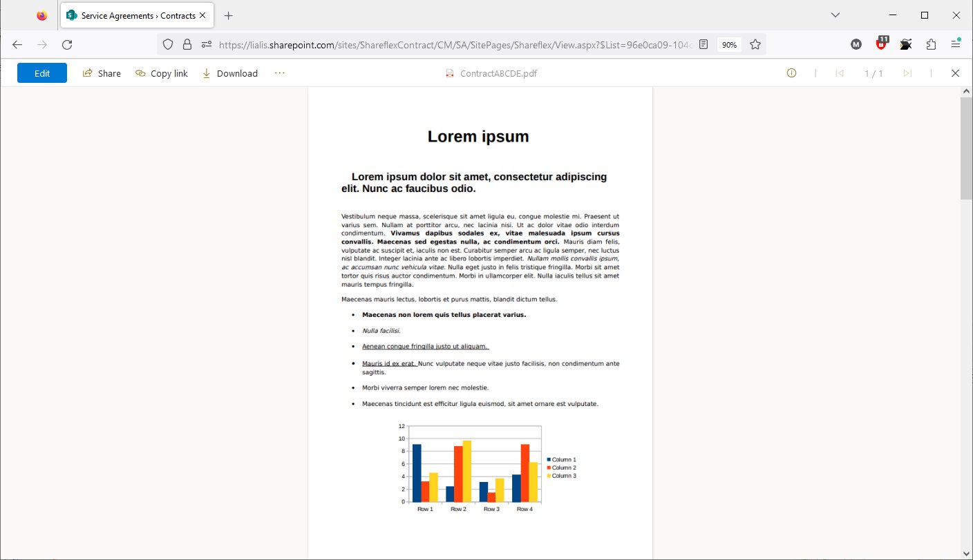The height and width of the screenshot is (560, 973).
Task: Toggle reader view icon
Action: (703, 44)
